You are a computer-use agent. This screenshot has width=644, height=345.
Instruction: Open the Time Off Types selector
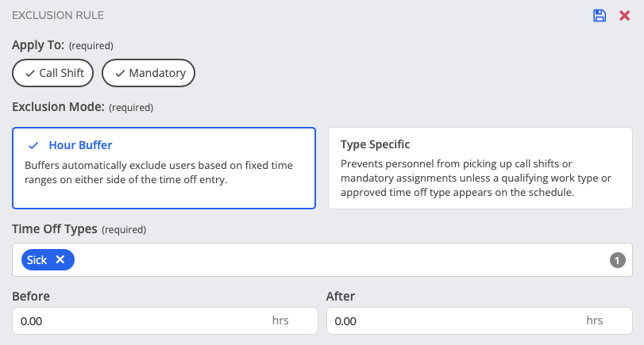[x=322, y=259]
